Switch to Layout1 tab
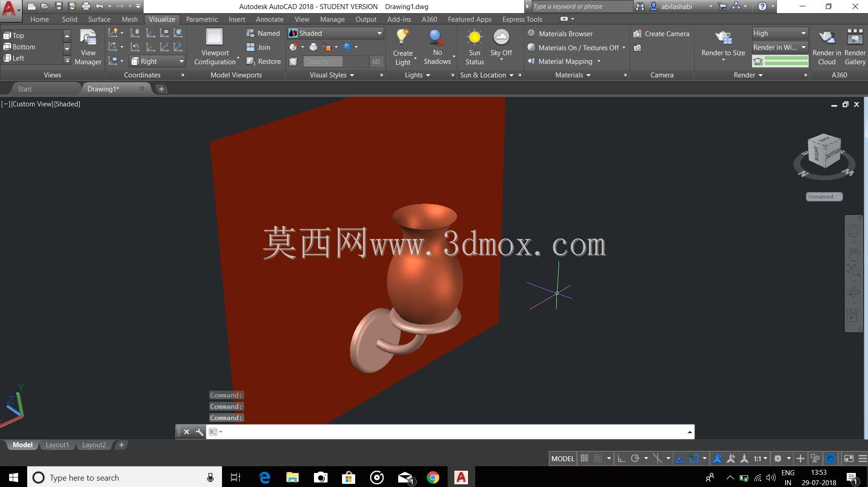 point(57,445)
